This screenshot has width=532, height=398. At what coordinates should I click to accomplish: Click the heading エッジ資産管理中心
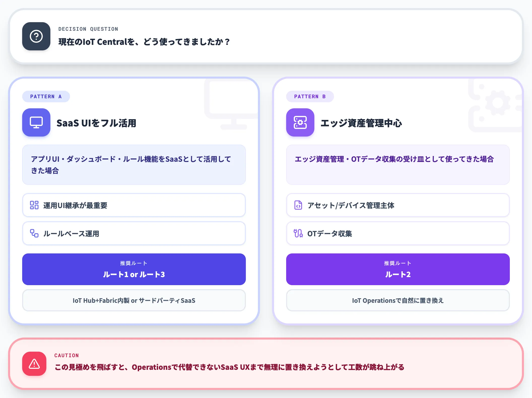pyautogui.click(x=361, y=123)
